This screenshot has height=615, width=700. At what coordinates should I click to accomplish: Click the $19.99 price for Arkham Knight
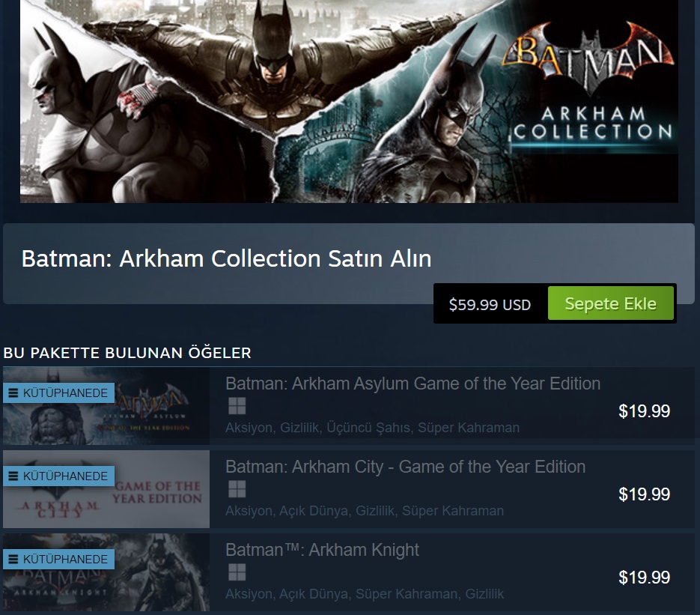click(x=644, y=578)
